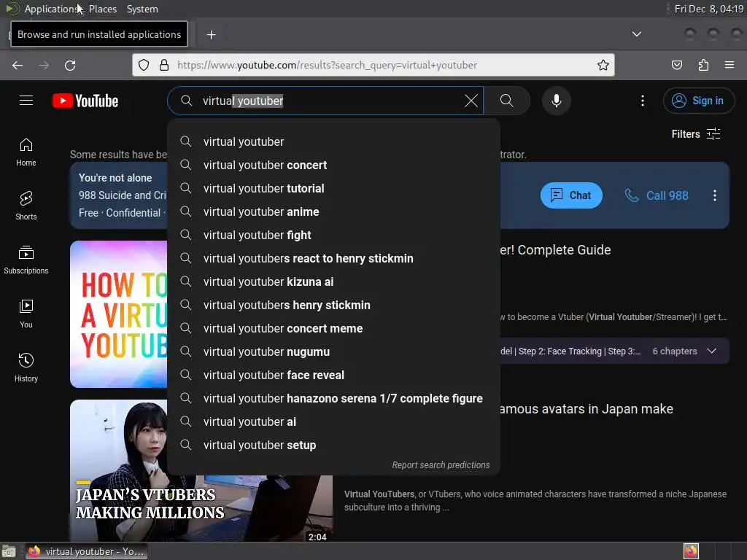
Task: Open the System menu
Action: (x=142, y=9)
